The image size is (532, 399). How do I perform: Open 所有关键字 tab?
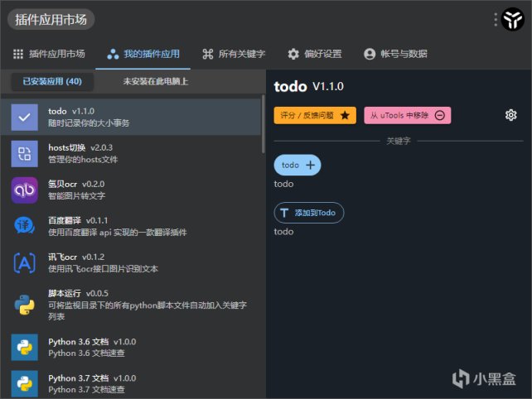[x=234, y=54]
